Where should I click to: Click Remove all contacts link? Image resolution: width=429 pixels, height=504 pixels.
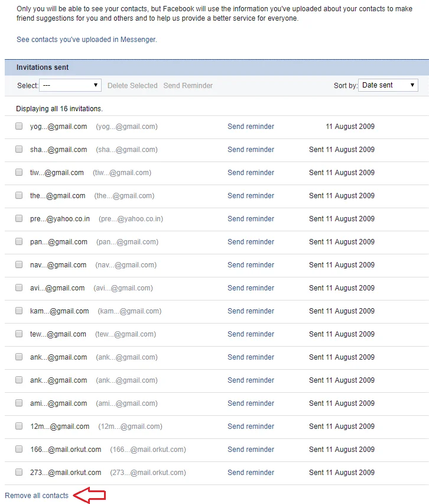(x=37, y=496)
